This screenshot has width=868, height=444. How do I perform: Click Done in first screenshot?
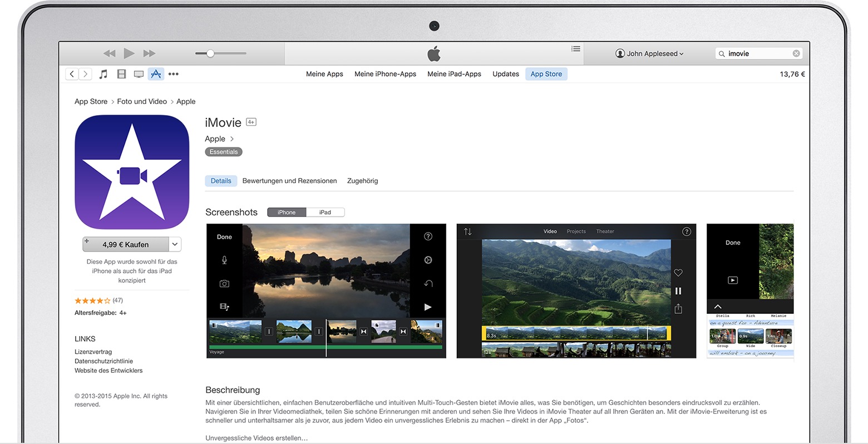pos(224,237)
